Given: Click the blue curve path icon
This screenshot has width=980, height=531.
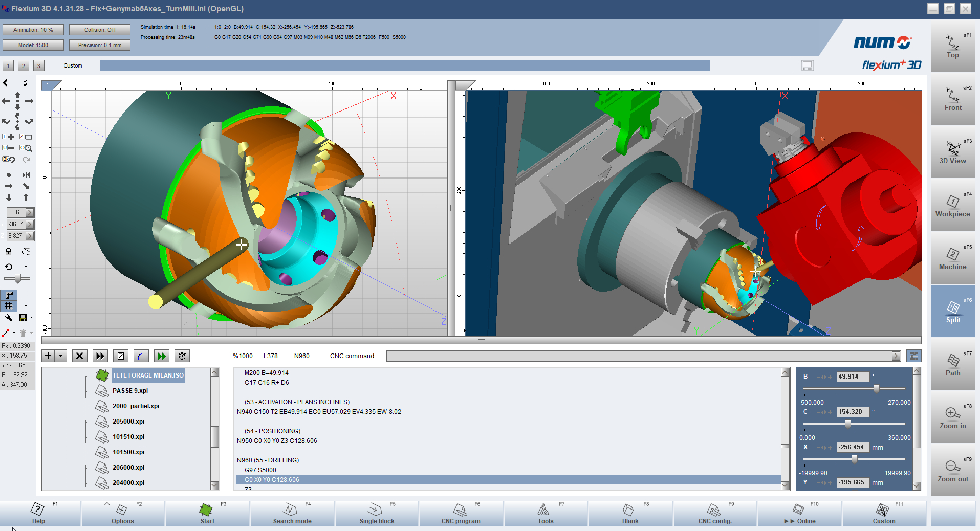Looking at the screenshot, I should [141, 356].
